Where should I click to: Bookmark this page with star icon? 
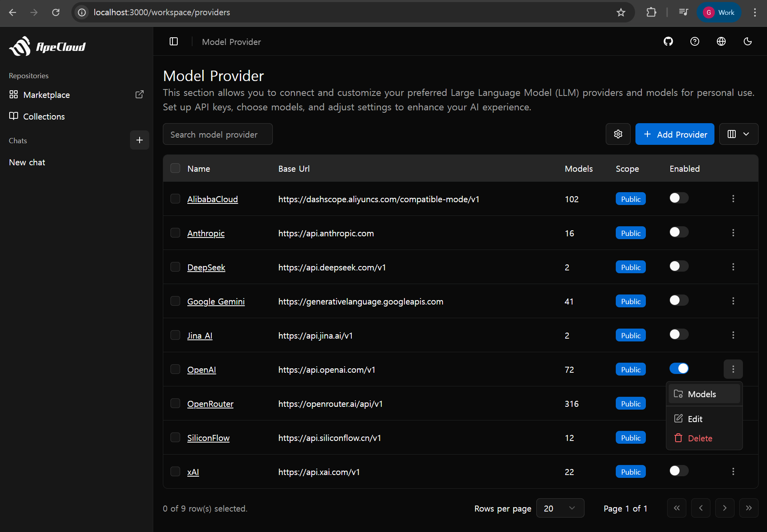click(x=621, y=12)
